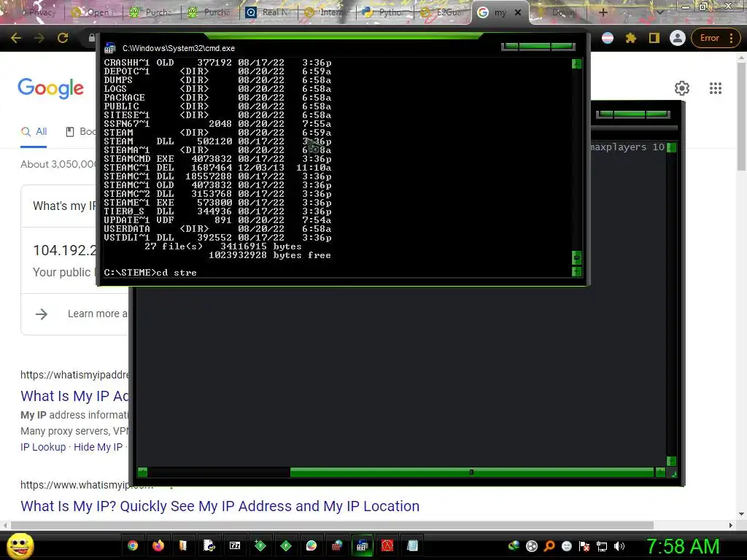The width and height of the screenshot is (747, 560).
Task: Click the Chrome forward arrow
Action: coord(39,38)
